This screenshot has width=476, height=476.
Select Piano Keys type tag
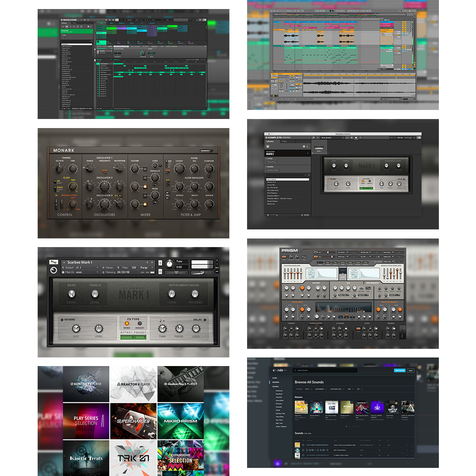(x=272, y=162)
